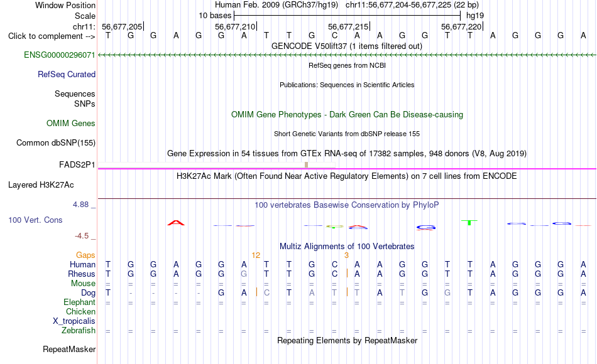Viewport: 597px width, 364px height.
Task: Click the H3K27Ac Mark track title
Action: point(347,176)
